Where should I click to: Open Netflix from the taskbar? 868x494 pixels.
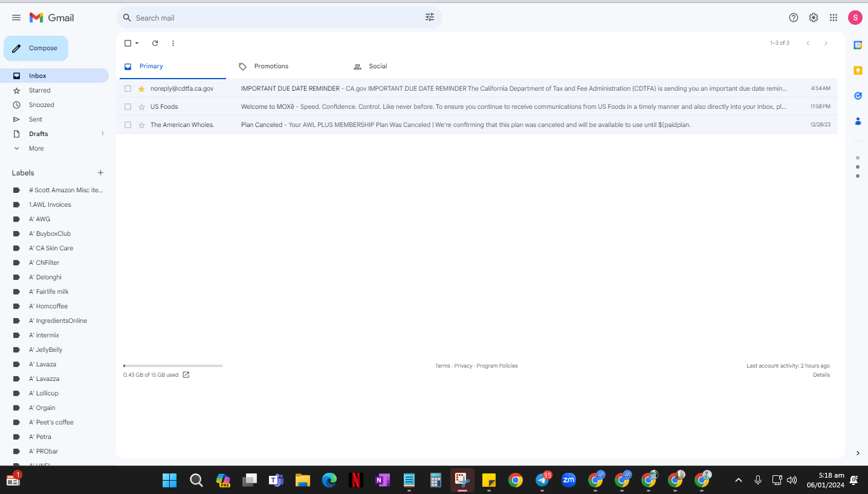(356, 480)
